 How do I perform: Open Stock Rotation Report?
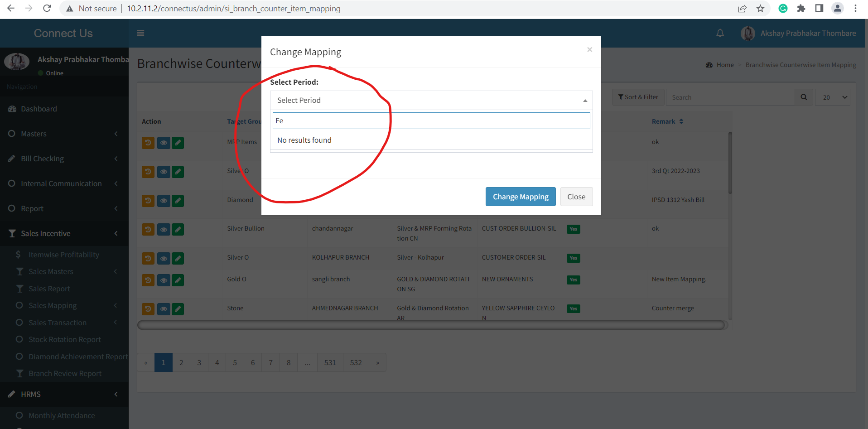tap(64, 339)
